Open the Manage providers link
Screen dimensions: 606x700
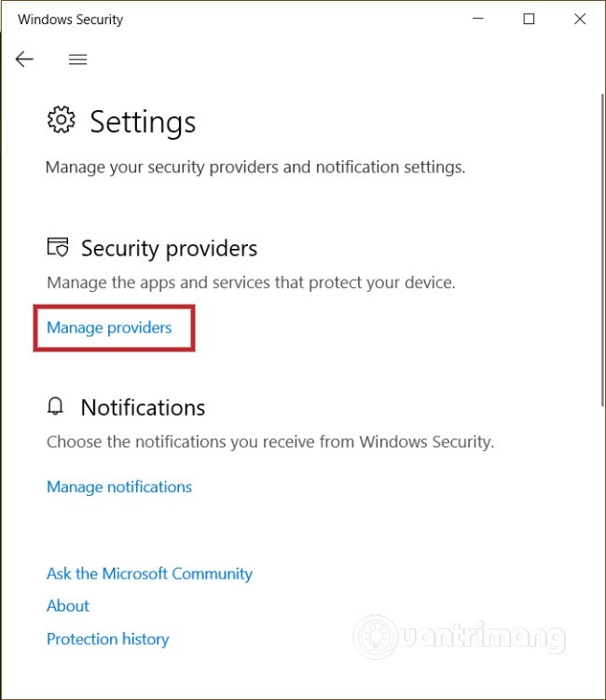pos(109,328)
